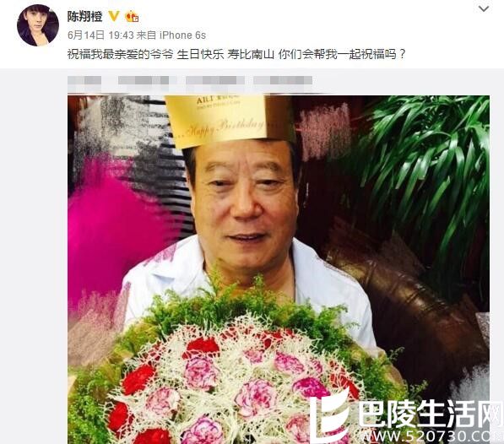Open the poster's round profile avatar
This screenshot has width=504, height=444.
[38, 25]
